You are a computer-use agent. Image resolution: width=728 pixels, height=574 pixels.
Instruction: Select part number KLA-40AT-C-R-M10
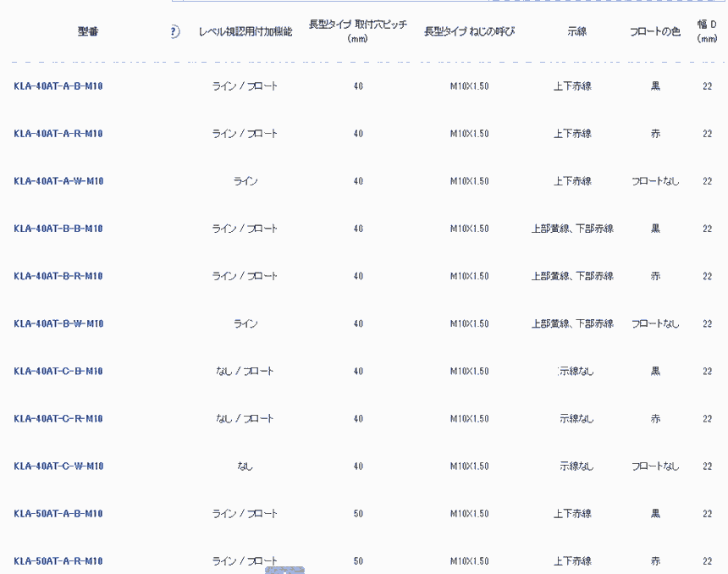click(x=58, y=418)
